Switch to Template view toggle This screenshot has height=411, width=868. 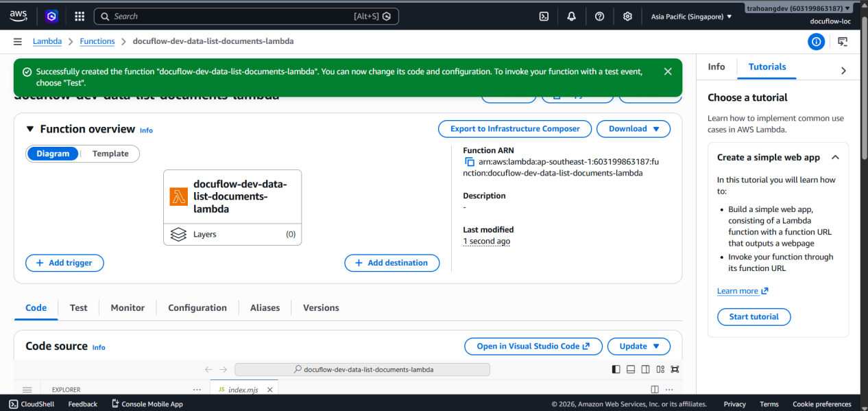[110, 154]
